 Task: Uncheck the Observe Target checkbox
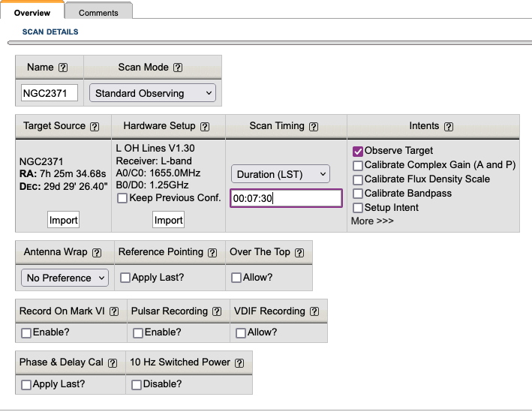pos(358,152)
